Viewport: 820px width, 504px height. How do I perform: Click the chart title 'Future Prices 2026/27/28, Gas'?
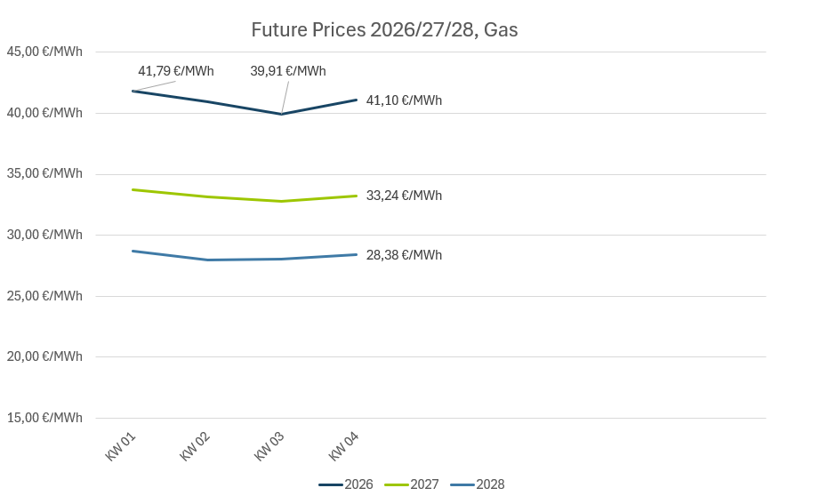[x=384, y=30]
